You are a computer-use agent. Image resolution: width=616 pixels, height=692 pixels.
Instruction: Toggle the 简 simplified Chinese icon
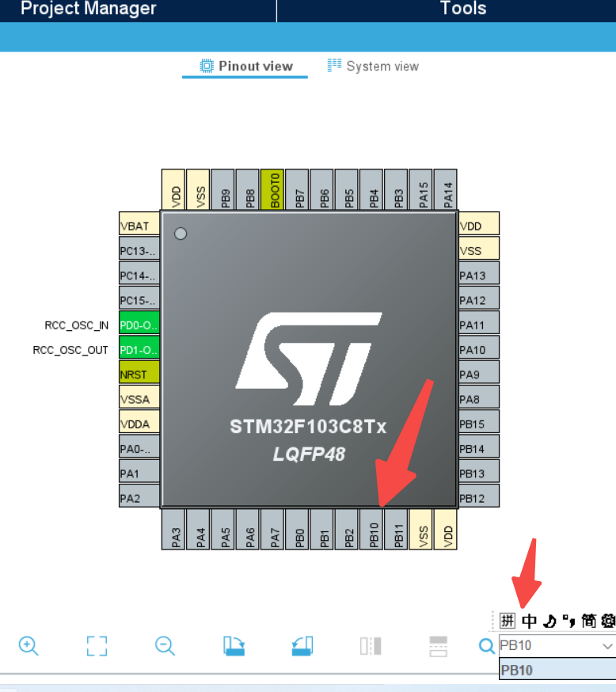pyautogui.click(x=589, y=621)
